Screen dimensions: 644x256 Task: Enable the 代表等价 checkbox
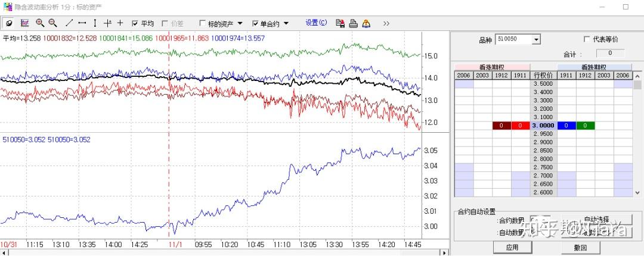(587, 39)
